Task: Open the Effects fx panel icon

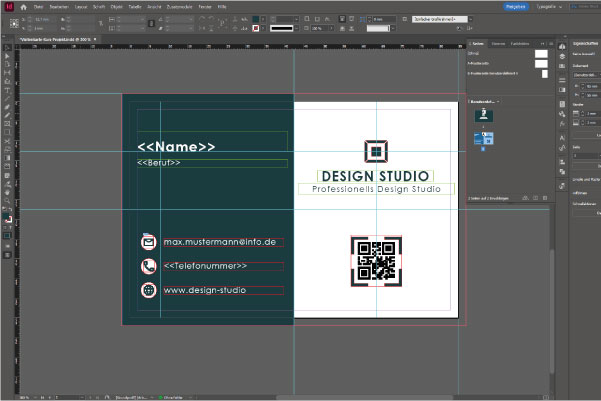Action: click(562, 124)
